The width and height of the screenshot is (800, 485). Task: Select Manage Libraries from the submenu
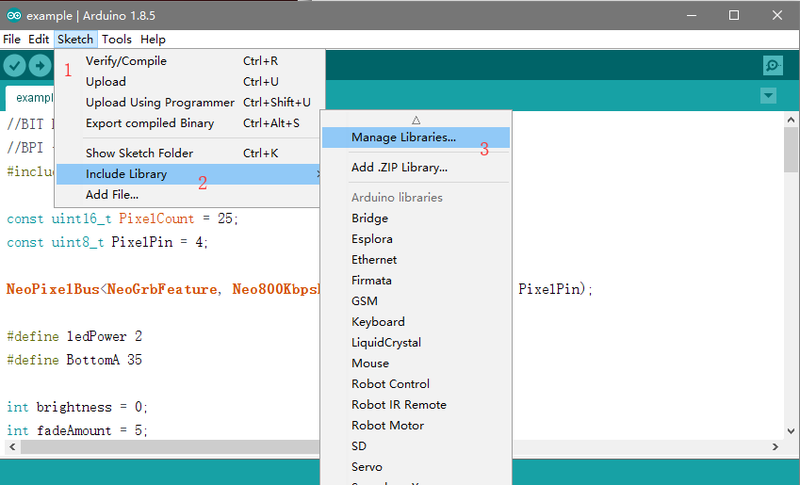403,137
